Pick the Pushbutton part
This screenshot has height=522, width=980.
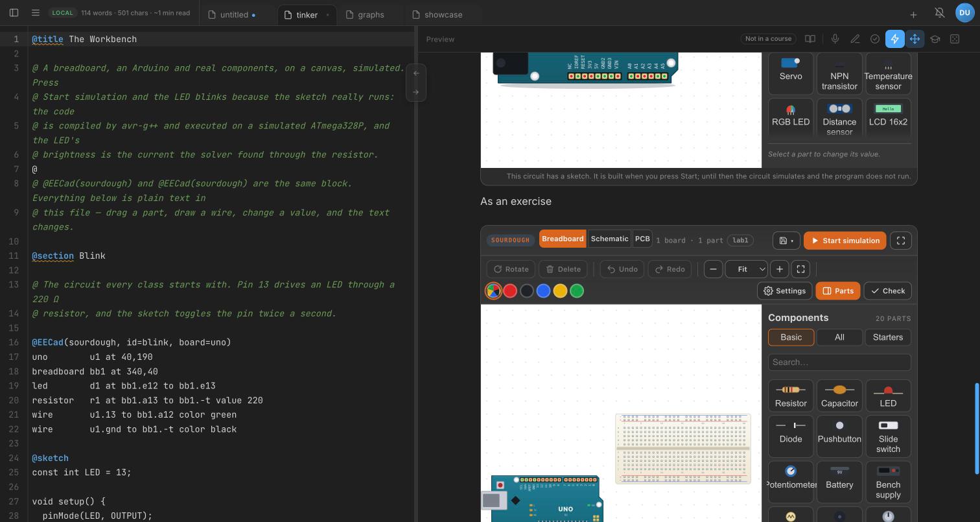pos(839,436)
